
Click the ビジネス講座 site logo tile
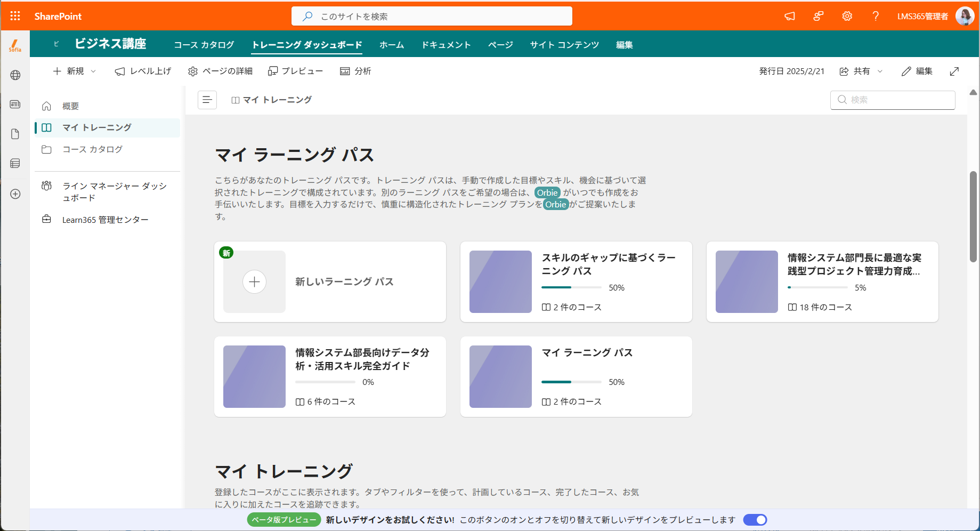tap(56, 44)
